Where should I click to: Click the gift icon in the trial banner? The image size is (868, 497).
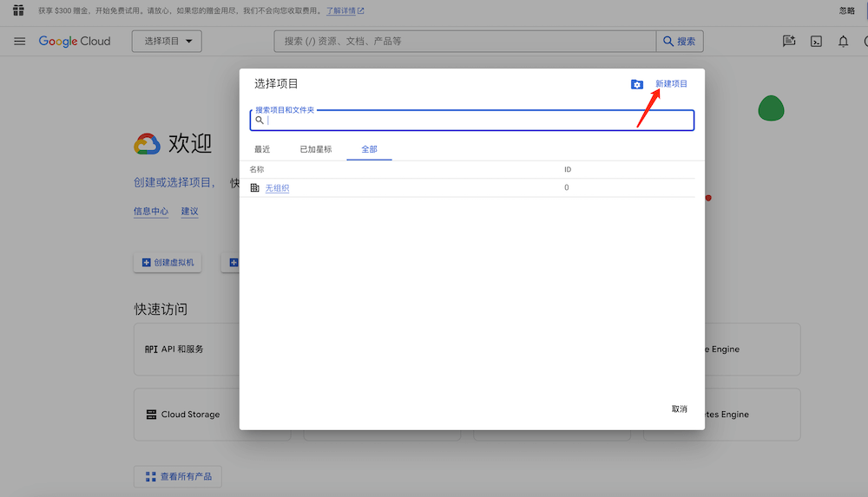point(18,10)
